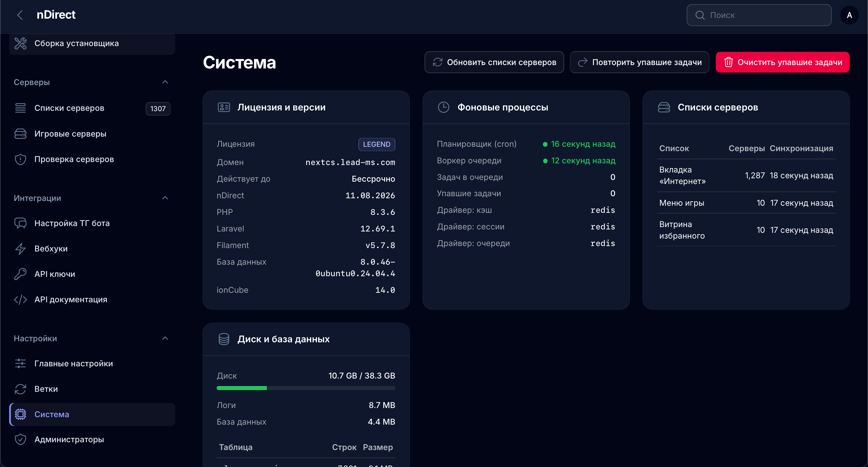Click the retry arrow icon in repeat tasks button
Viewport: 868px width, 467px height.
(583, 62)
